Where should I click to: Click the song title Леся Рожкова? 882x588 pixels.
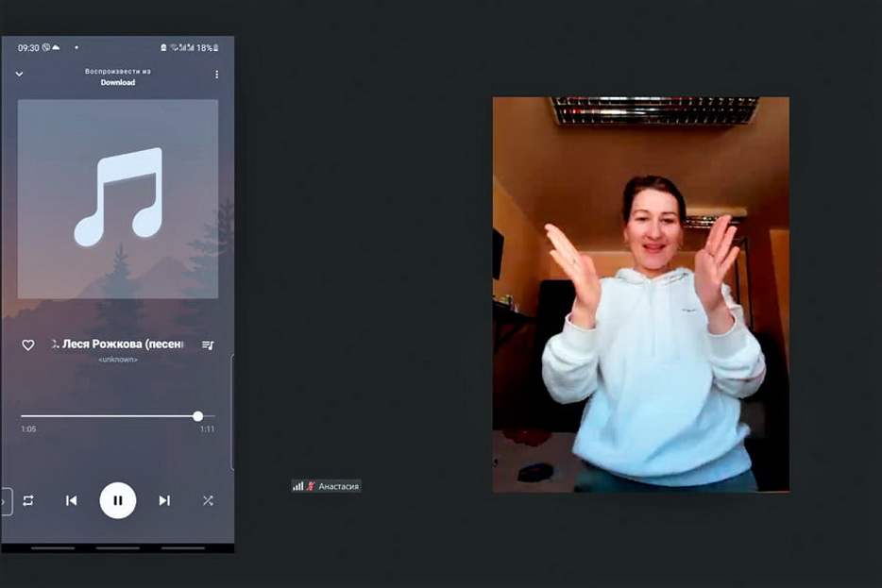121,344
